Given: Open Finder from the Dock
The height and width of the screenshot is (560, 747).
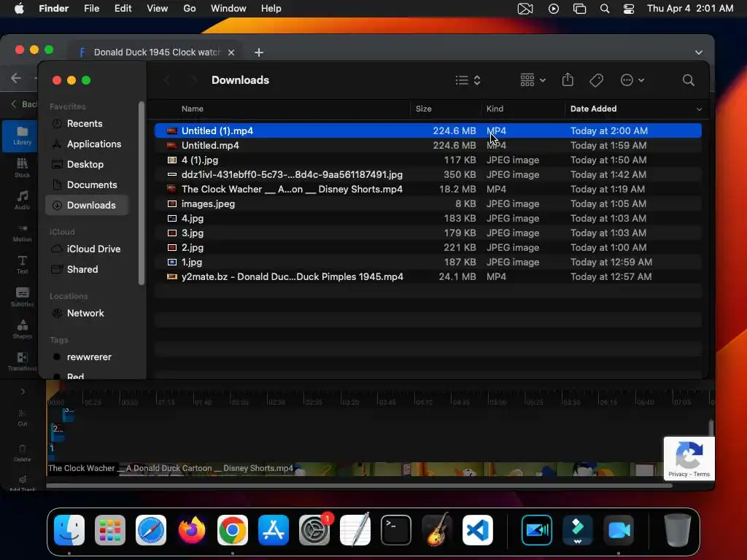Looking at the screenshot, I should coord(69,530).
